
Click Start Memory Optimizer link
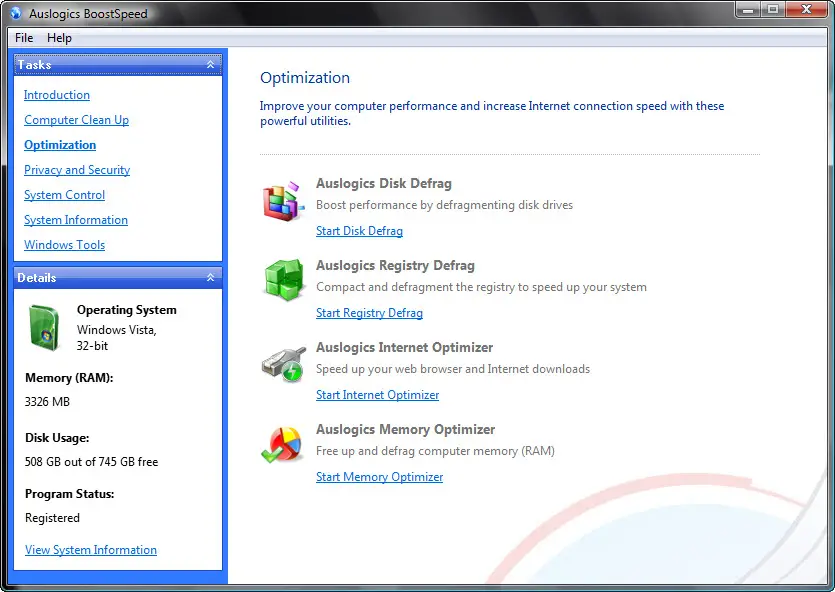[380, 477]
